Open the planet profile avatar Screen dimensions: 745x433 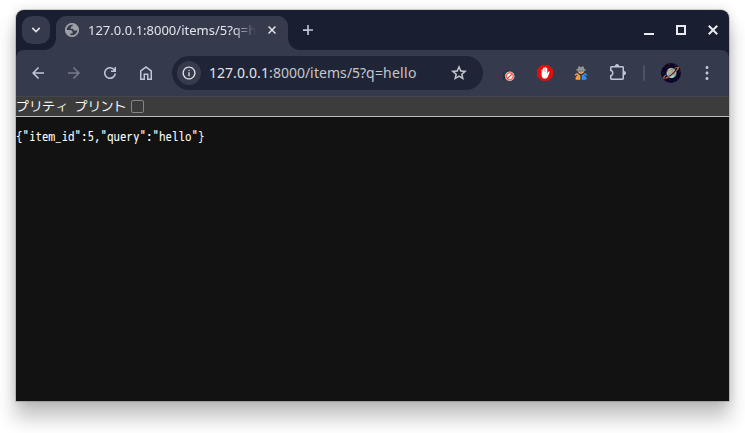click(x=671, y=73)
